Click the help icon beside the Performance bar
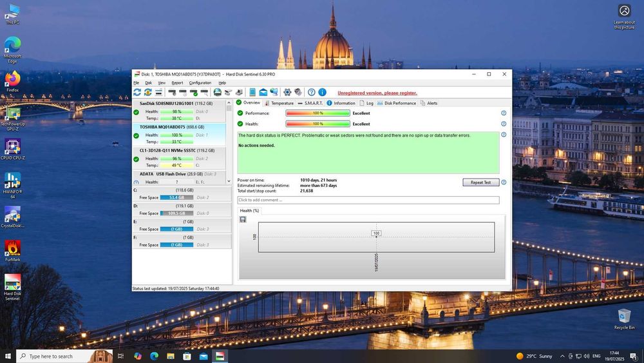The width and height of the screenshot is (644, 363). (504, 113)
